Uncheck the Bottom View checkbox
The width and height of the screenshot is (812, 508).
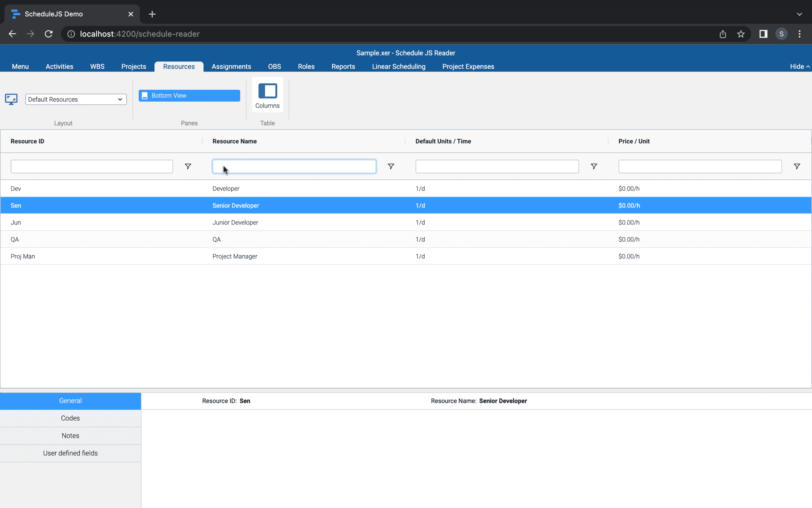pos(145,95)
